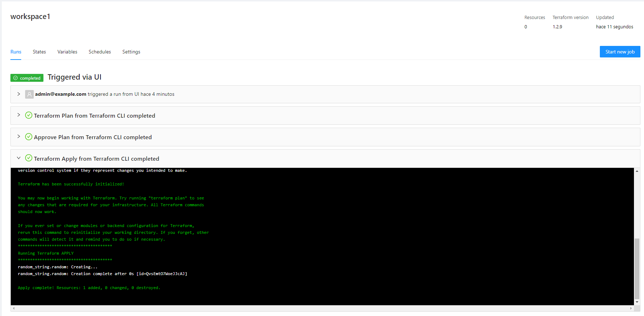Screen dimensions: 644x316
Task: Expand the Terraform Plan step
Action: [x=19, y=115]
